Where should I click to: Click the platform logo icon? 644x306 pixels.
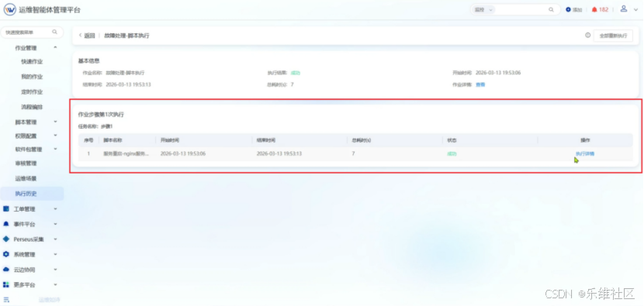[x=10, y=10]
